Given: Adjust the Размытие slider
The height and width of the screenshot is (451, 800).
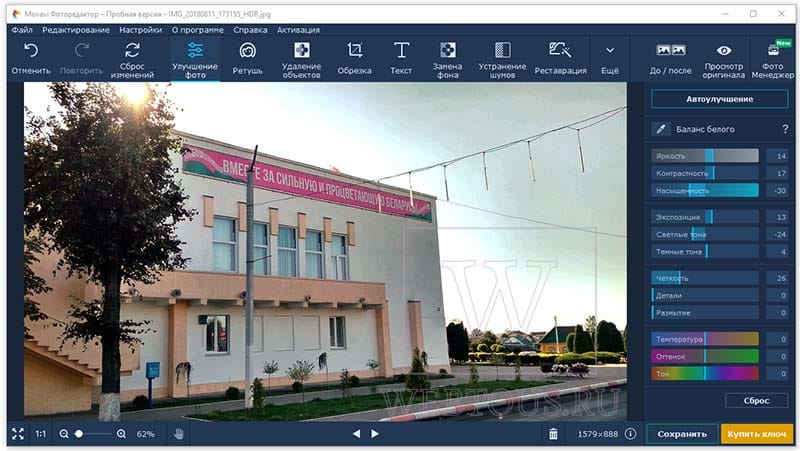Looking at the screenshot, I should (705, 313).
